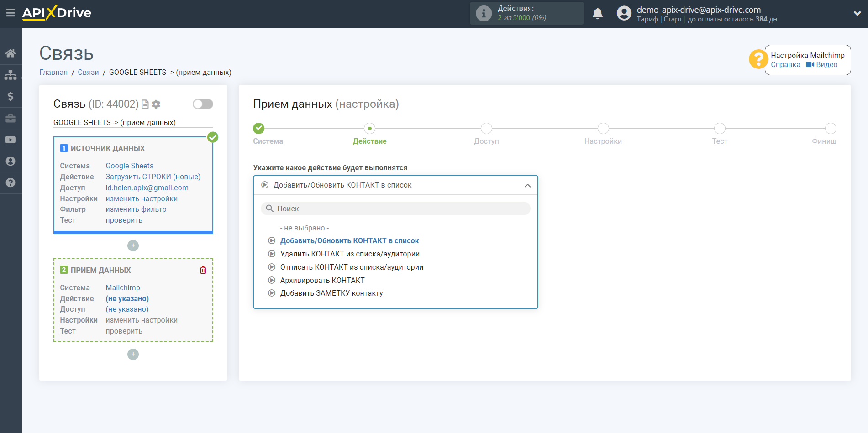Click source "проверить" test link
This screenshot has height=433, width=868.
[124, 220]
